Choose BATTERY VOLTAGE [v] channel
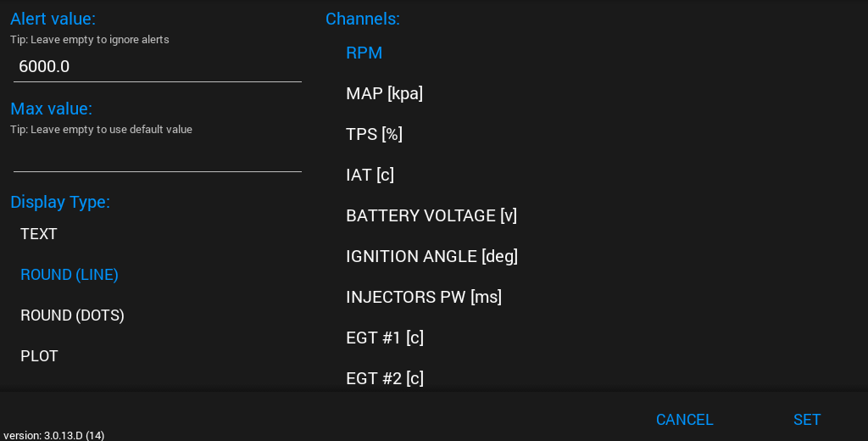This screenshot has height=441, width=868. pos(431,215)
